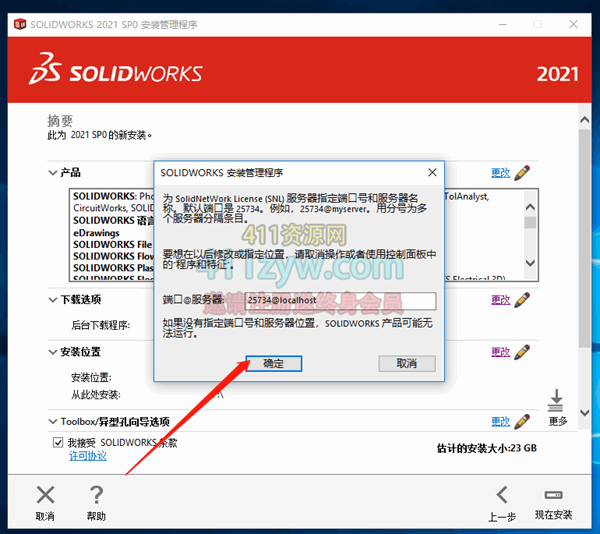600x534 pixels.
Task: Click the 更改 link for 产品
Action: point(500,173)
